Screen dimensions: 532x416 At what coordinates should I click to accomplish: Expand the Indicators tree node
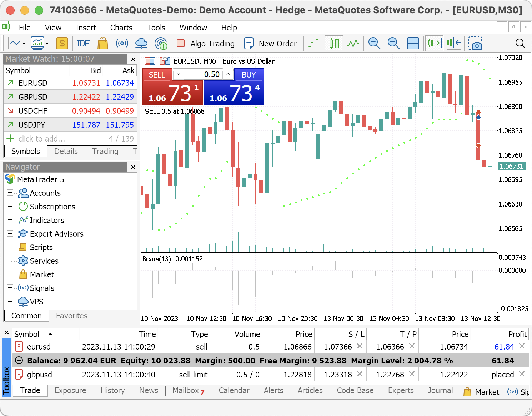tap(10, 220)
